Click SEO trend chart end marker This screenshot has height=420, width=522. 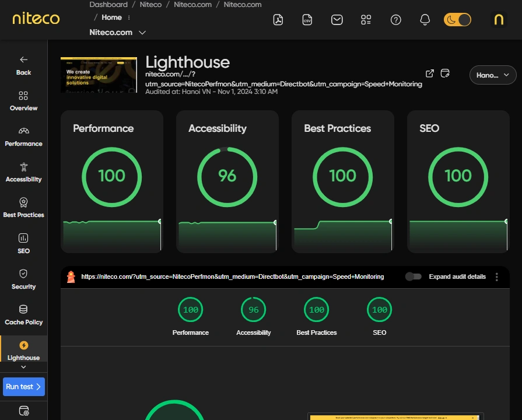coord(506,222)
